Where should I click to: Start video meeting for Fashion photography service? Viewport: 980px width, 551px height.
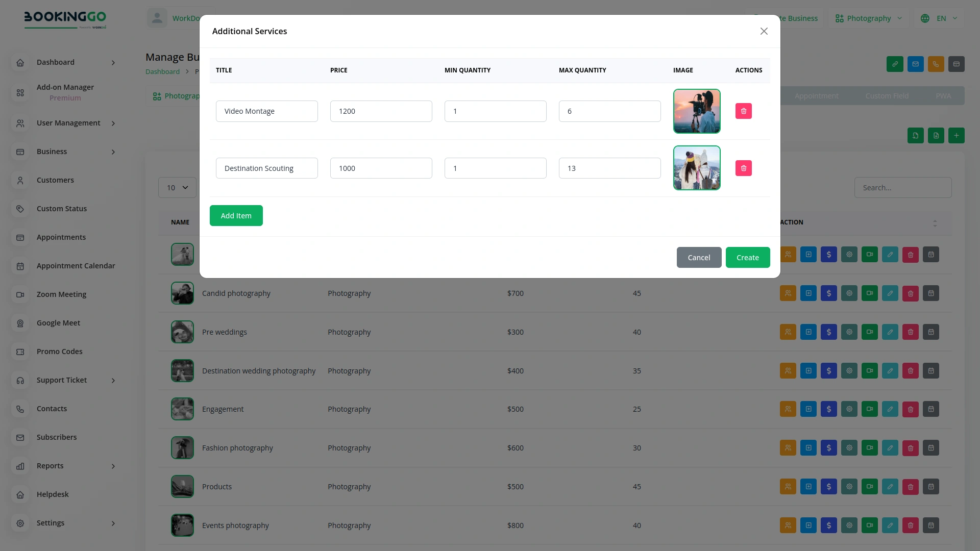869,447
